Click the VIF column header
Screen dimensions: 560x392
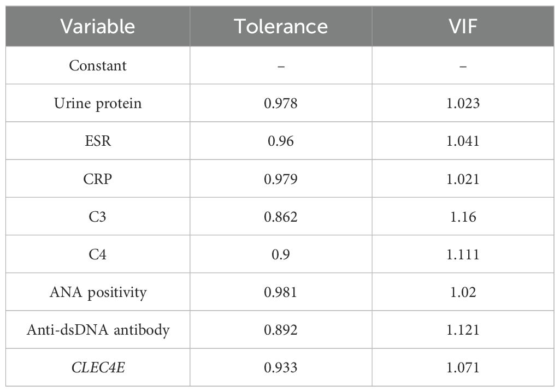(x=463, y=26)
